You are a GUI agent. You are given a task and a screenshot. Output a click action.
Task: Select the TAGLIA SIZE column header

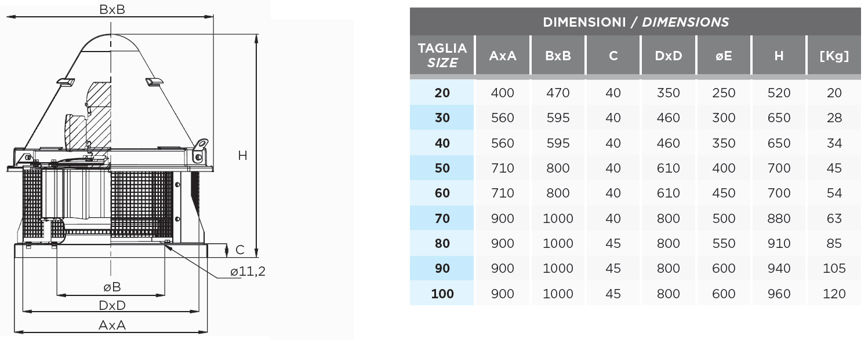pos(442,56)
